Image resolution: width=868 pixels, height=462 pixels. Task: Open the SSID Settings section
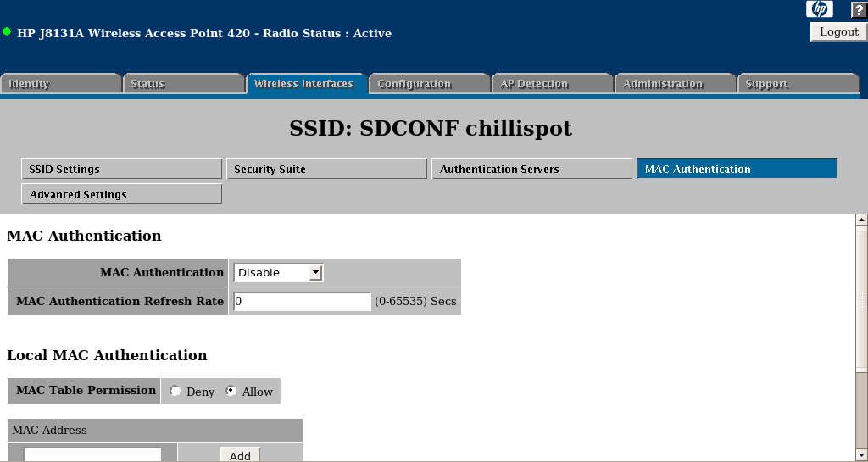click(121, 170)
